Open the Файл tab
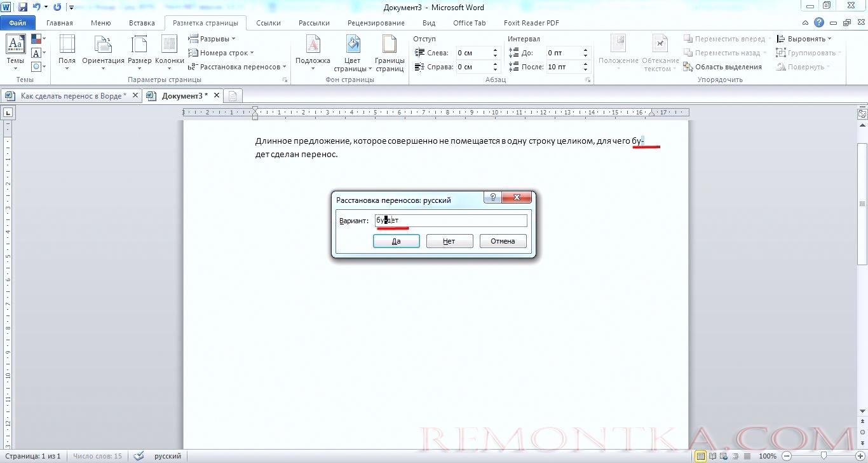 coord(18,23)
